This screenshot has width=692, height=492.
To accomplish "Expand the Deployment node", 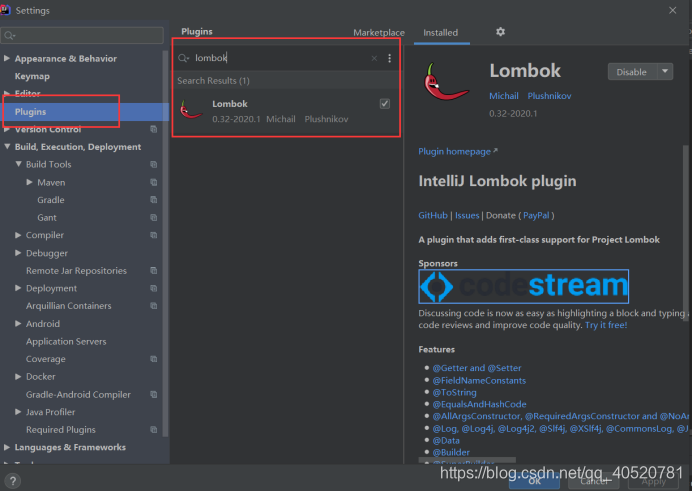I will coord(18,288).
